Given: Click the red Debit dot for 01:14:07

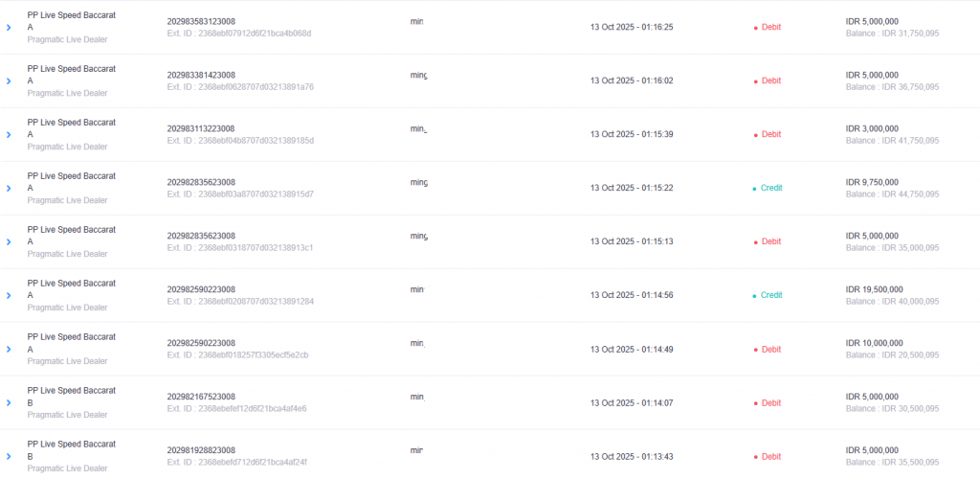Looking at the screenshot, I should coord(756,403).
